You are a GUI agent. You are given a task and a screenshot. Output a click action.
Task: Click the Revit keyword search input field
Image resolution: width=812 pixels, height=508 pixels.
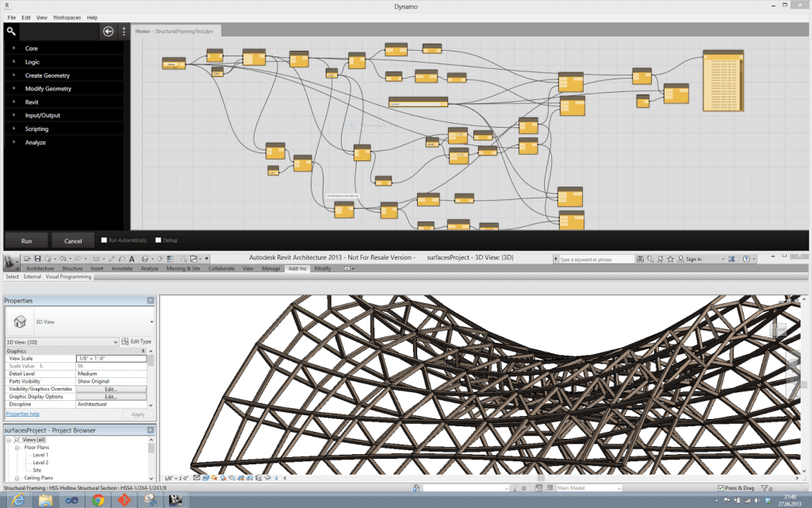pos(596,260)
